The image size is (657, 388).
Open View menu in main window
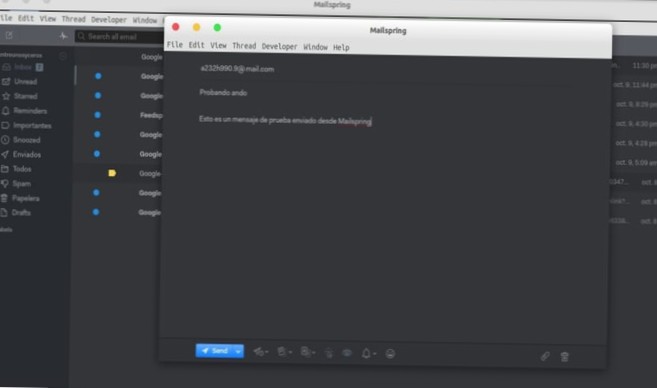tap(48, 19)
